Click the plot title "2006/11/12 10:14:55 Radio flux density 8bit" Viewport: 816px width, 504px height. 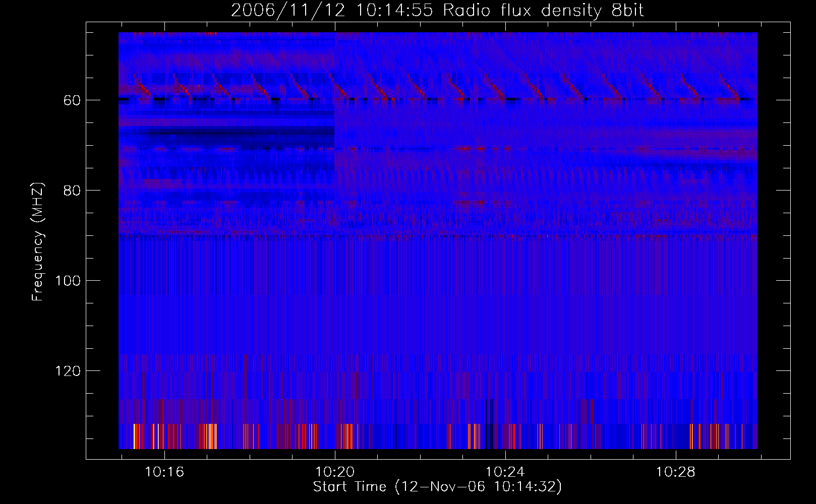coord(438,11)
